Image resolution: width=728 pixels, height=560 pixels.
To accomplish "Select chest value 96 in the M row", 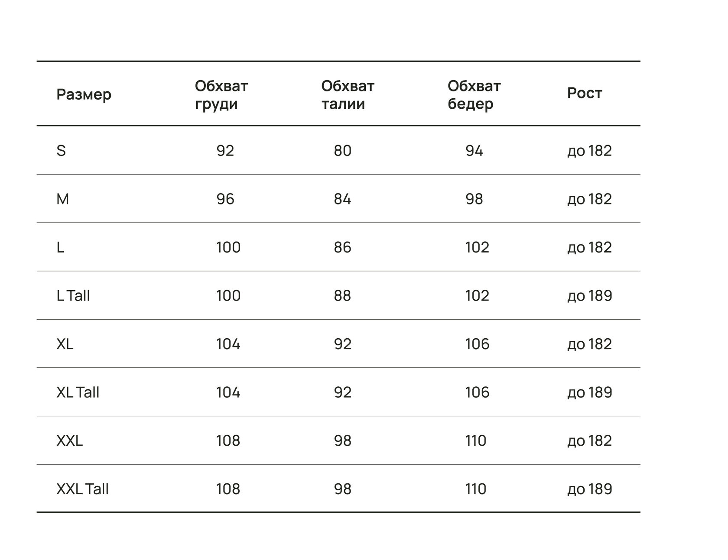I will 225,199.
